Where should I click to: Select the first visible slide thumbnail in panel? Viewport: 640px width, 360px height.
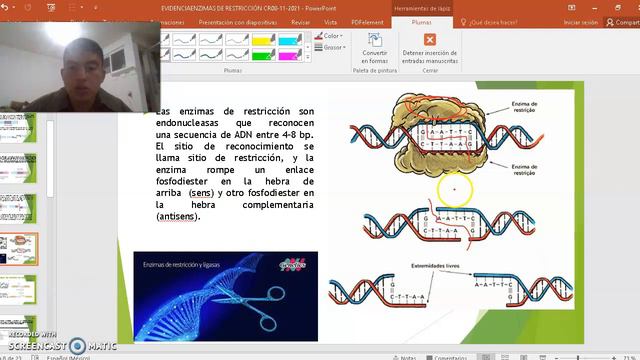18,128
